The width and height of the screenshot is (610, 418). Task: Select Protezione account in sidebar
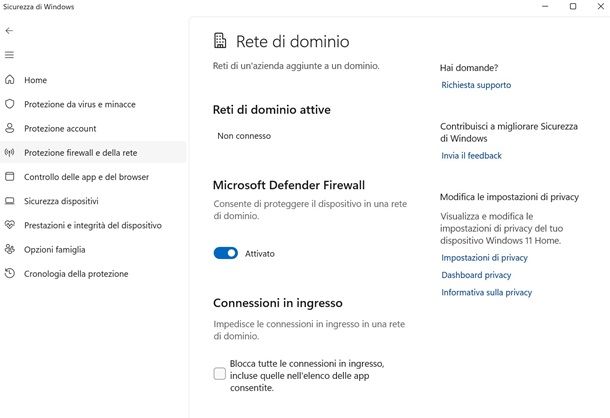(93, 128)
